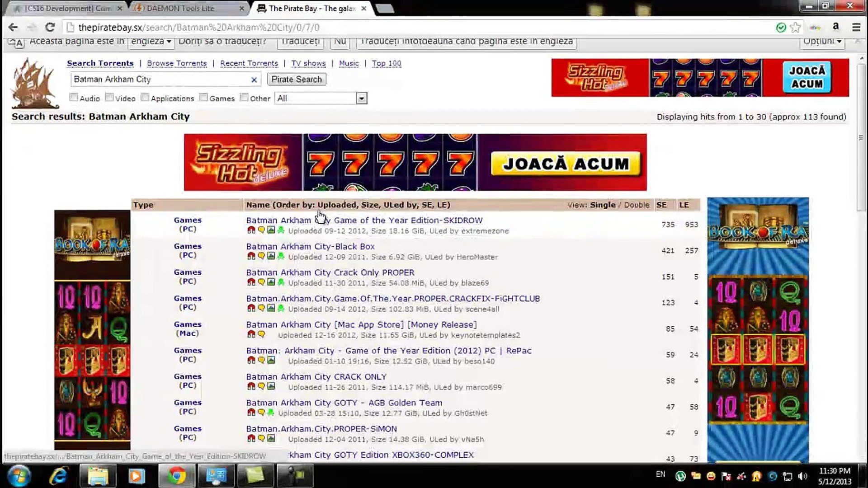This screenshot has width=868, height=488.
Task: Open the Windows Start button
Action: [19, 476]
